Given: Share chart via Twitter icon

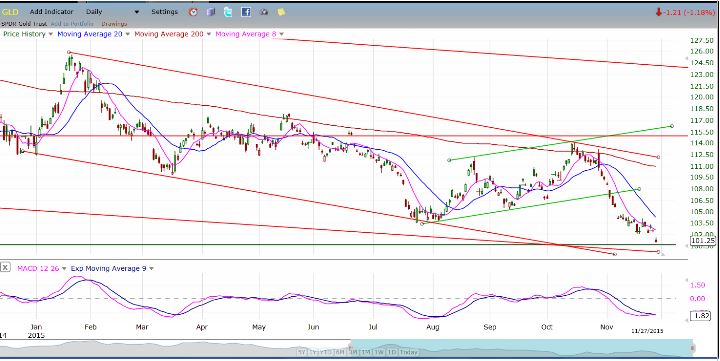Looking at the screenshot, I should [228, 12].
